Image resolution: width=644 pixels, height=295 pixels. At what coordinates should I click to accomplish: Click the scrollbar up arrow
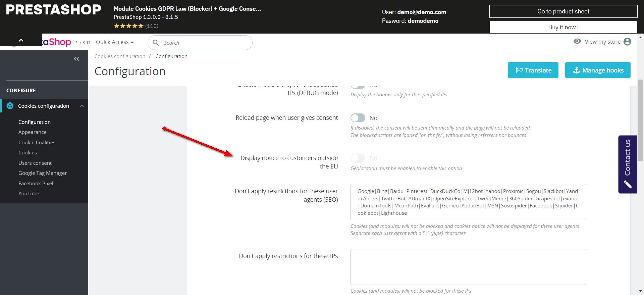click(640, 37)
